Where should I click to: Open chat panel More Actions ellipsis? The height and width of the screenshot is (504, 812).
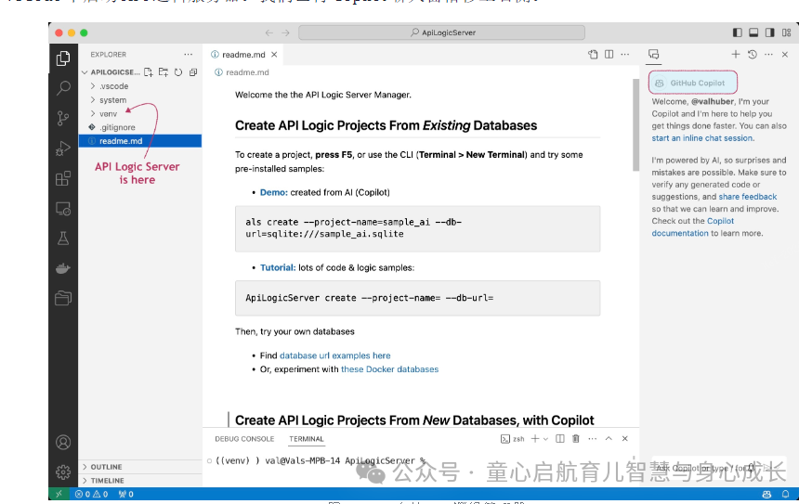[768, 55]
